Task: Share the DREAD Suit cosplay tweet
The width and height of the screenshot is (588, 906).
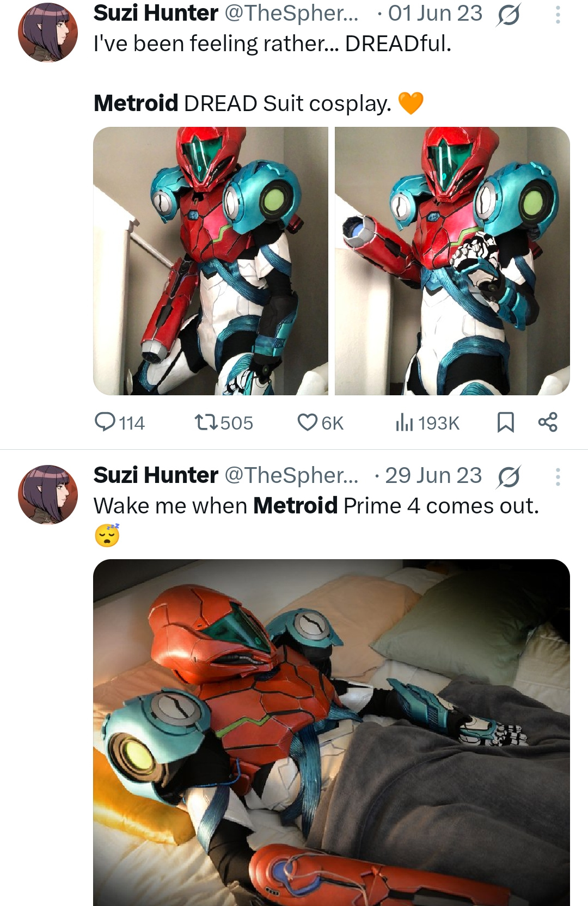Action: [x=548, y=423]
